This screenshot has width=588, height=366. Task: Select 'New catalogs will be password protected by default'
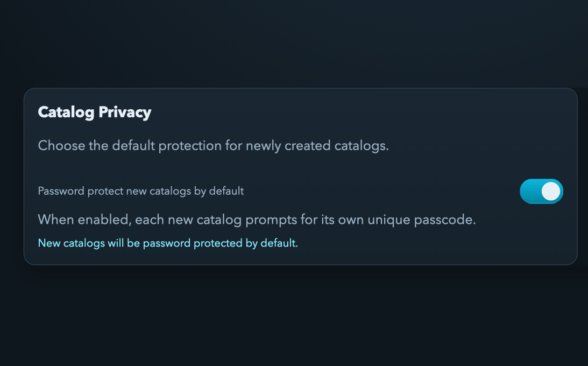[x=167, y=243]
